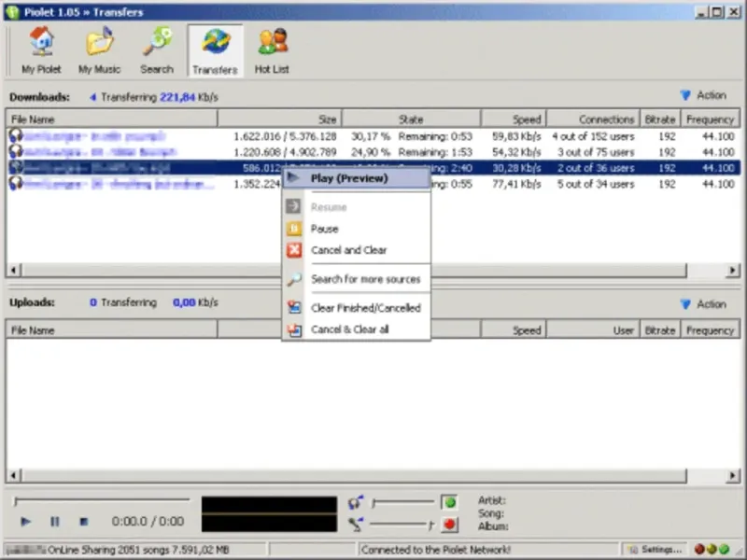The image size is (747, 560).
Task: Open Settings from the status bar
Action: tap(655, 550)
